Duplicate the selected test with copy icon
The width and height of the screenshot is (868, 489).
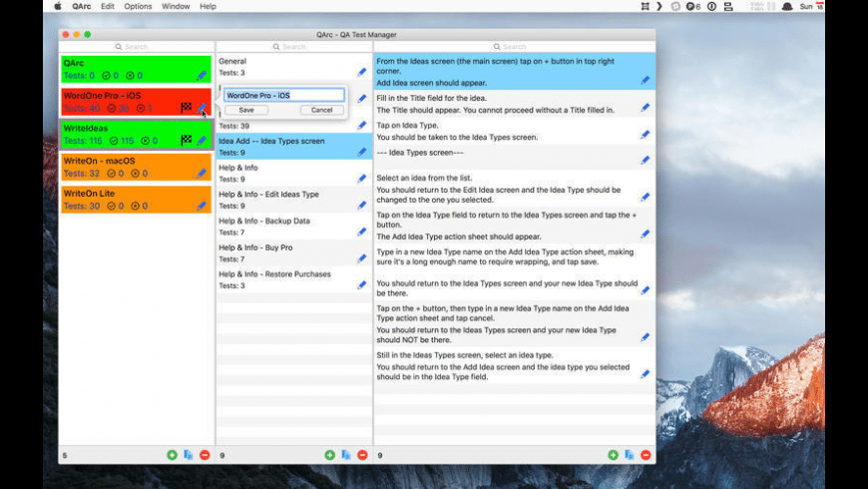[630, 455]
